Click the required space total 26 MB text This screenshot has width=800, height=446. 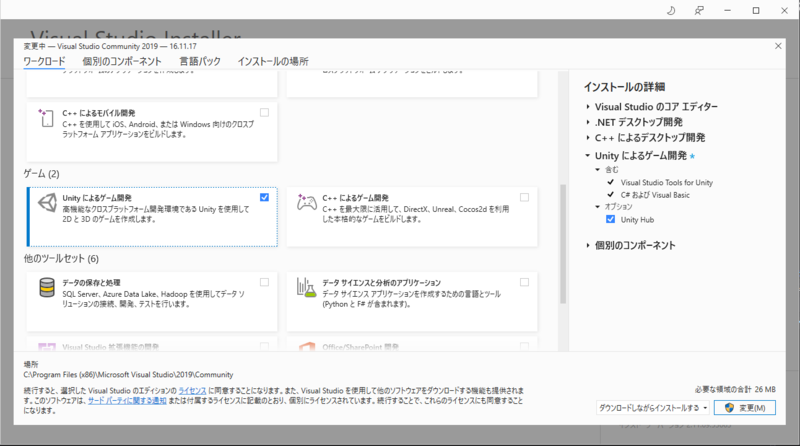pyautogui.click(x=735, y=389)
